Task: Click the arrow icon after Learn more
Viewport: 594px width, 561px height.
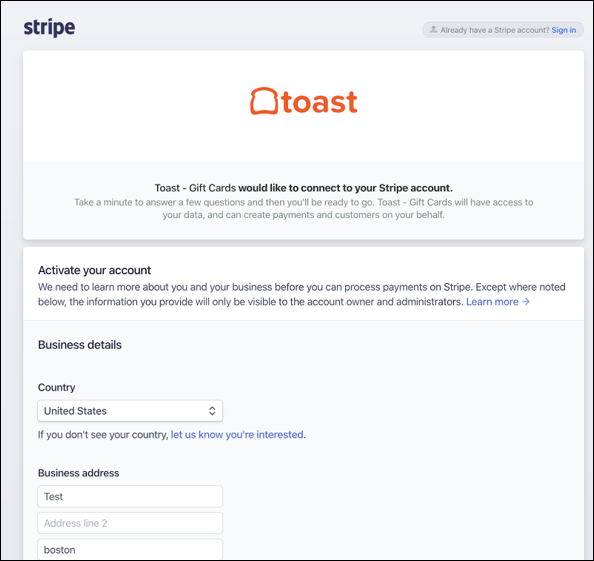Action: pos(526,302)
